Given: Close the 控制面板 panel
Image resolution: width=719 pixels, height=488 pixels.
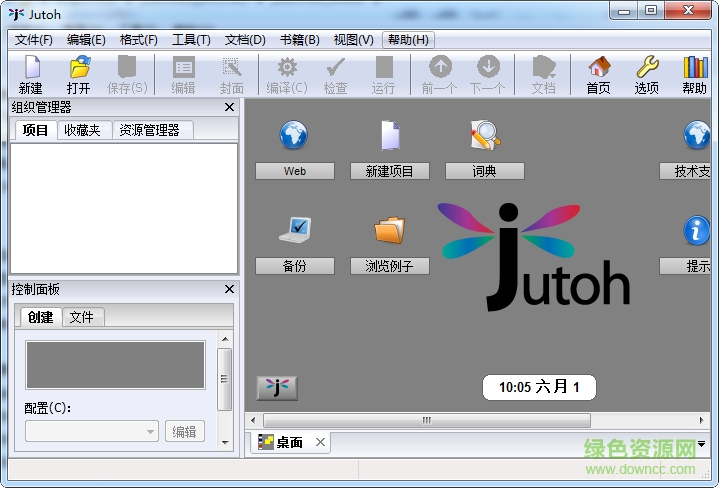Looking at the screenshot, I should pyautogui.click(x=230, y=289).
